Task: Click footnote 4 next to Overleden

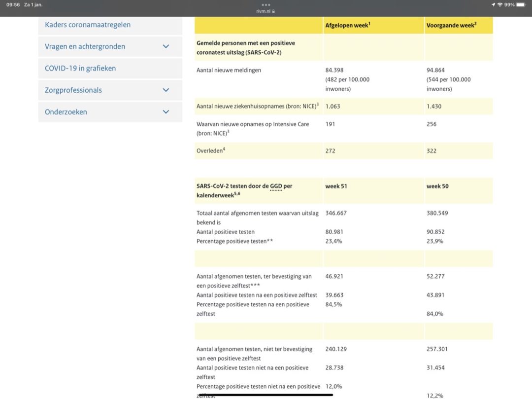Action: click(224, 149)
